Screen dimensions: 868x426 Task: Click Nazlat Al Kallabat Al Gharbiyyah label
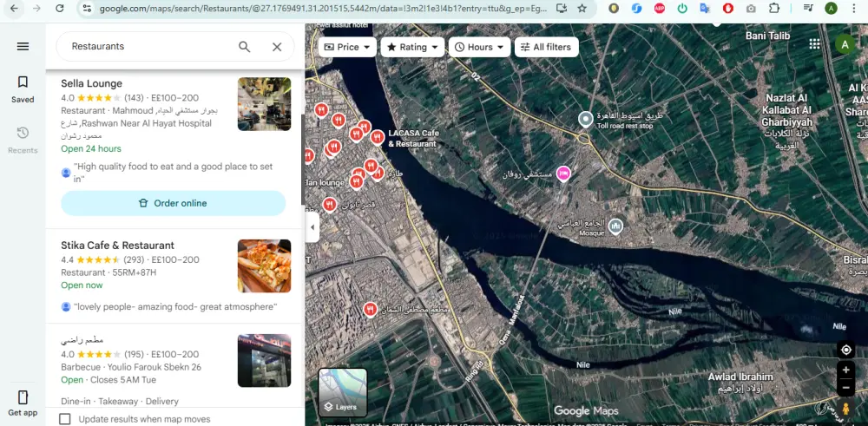click(x=786, y=110)
